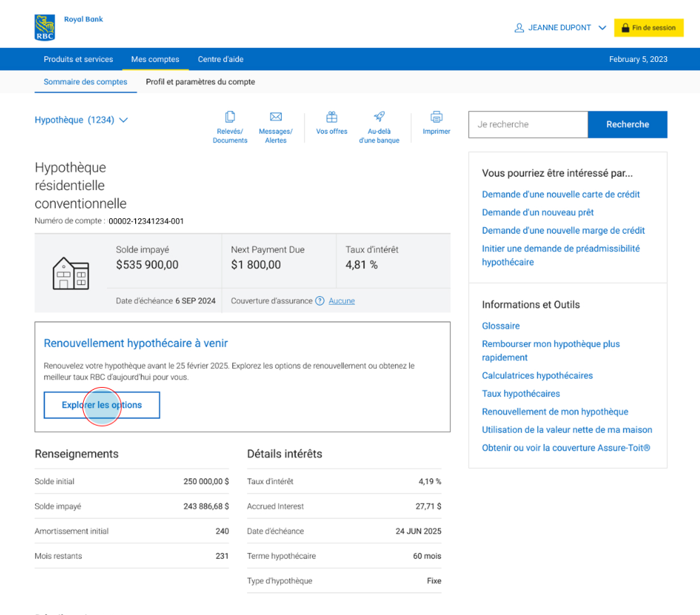
Task: Click the 4,81 % interest rate value
Action: coord(361,265)
